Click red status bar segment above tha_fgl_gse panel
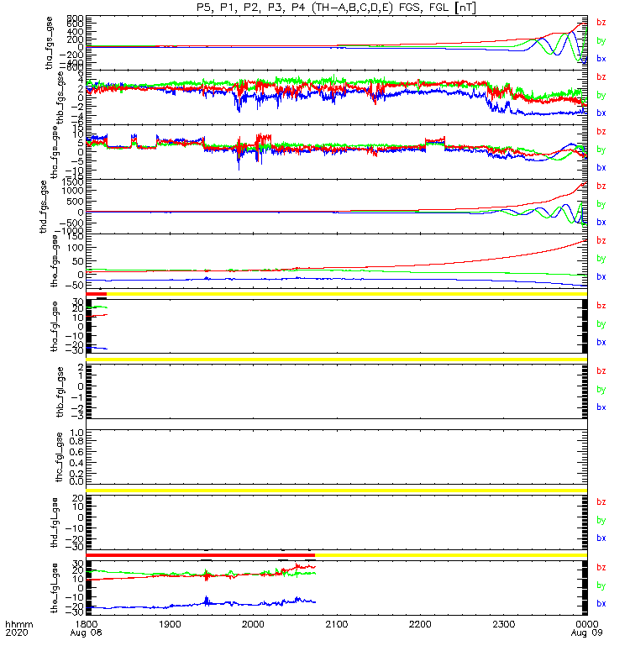 pos(97,294)
